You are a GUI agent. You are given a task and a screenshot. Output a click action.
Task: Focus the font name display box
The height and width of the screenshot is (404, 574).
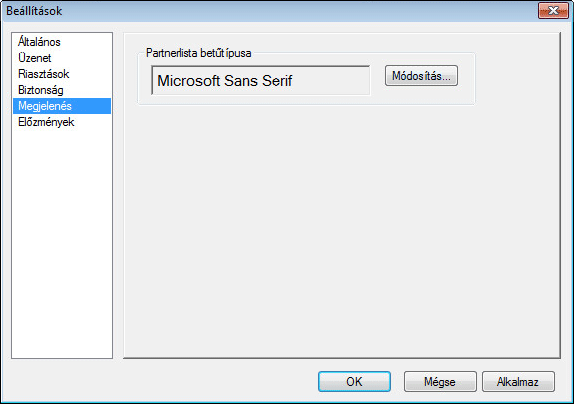261,81
